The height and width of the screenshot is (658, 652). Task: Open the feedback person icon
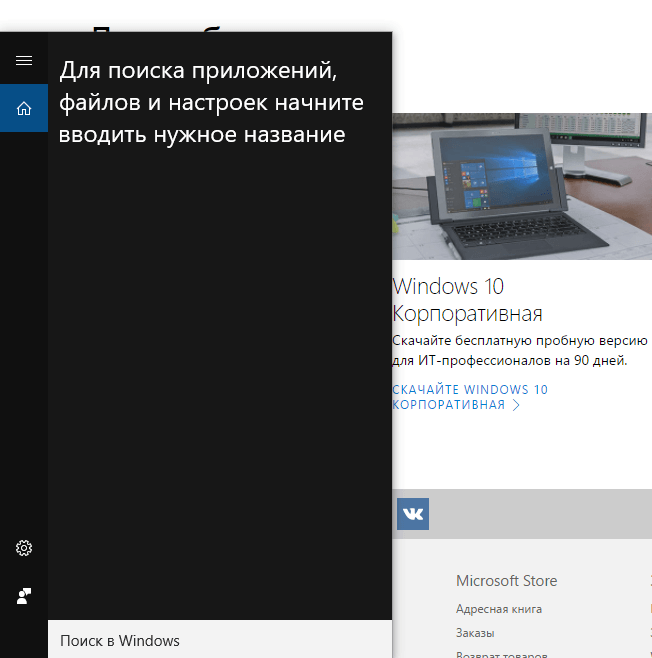(24, 596)
